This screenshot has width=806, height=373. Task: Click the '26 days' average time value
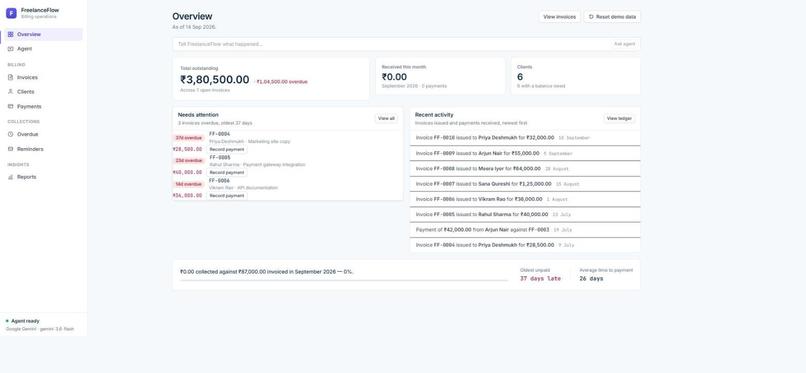(591, 278)
